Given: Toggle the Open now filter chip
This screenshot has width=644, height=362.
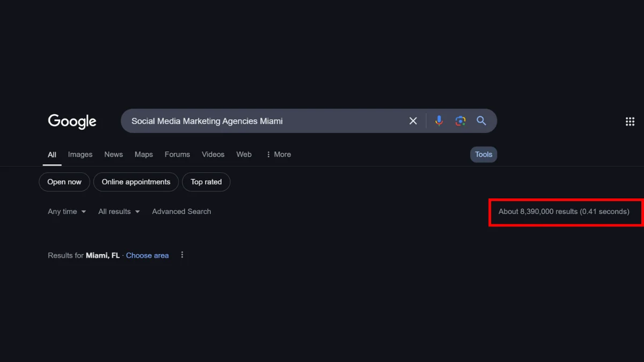Looking at the screenshot, I should click(x=64, y=182).
